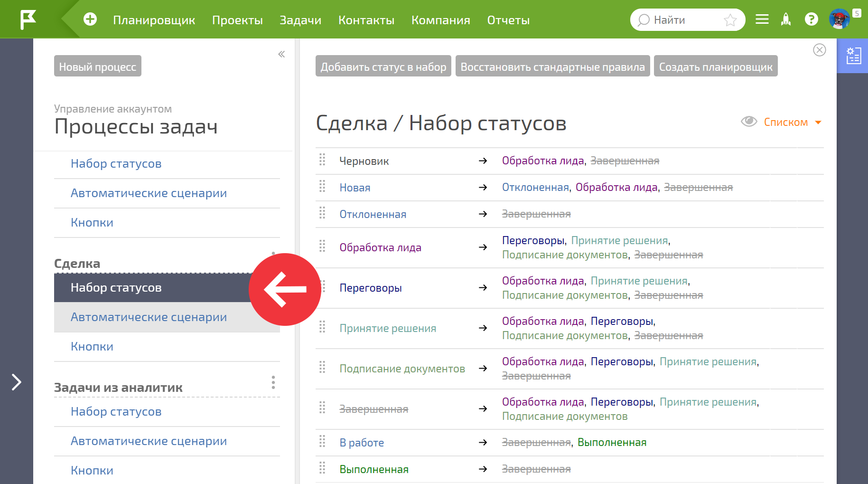This screenshot has width=868, height=484.
Task: Open the help question mark icon
Action: point(812,19)
